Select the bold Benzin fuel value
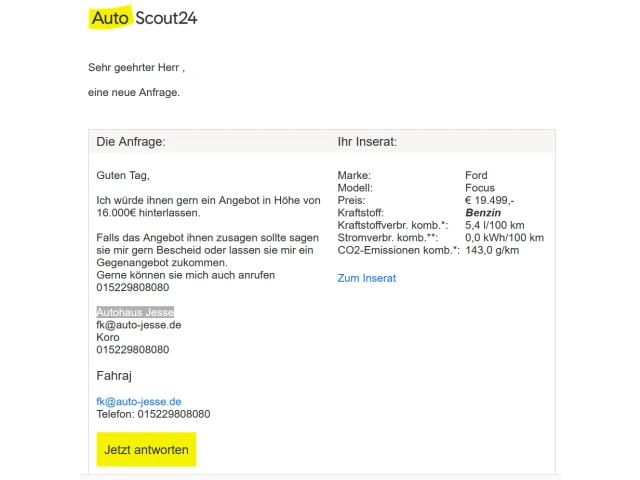The height and width of the screenshot is (480, 640). click(483, 213)
